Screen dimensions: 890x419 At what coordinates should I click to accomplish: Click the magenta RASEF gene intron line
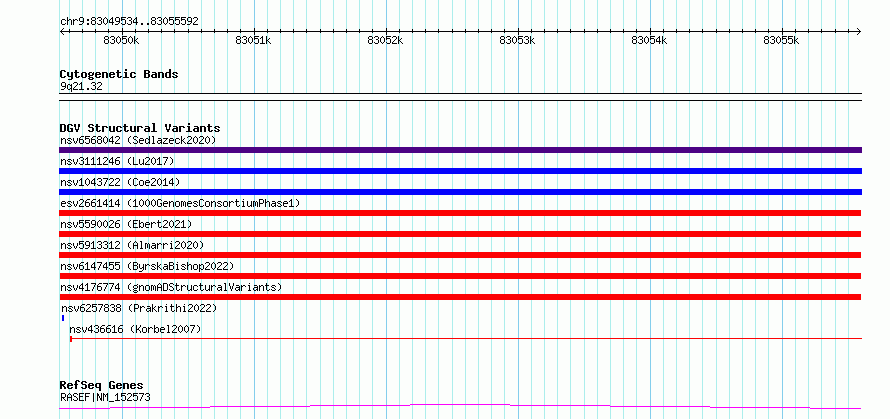(x=460, y=407)
